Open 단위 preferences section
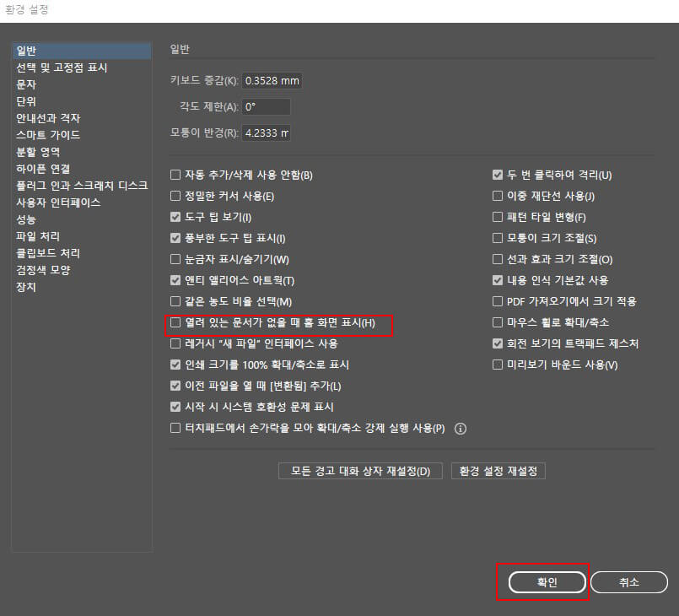Viewport: 679px width, 616px height. (82, 101)
